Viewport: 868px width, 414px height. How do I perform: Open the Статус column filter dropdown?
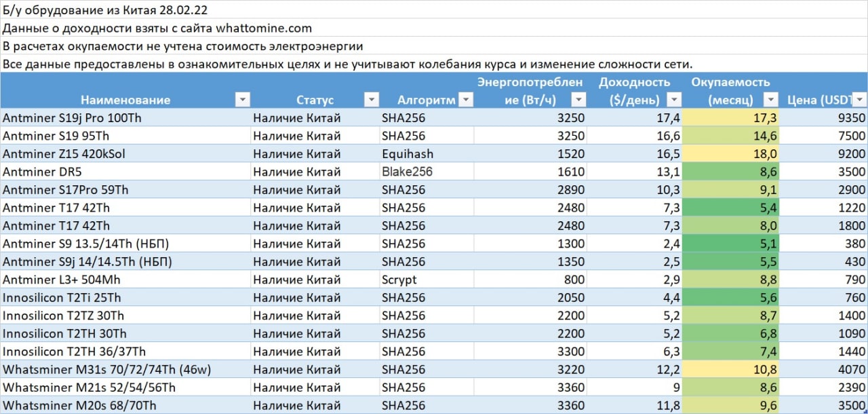click(371, 100)
